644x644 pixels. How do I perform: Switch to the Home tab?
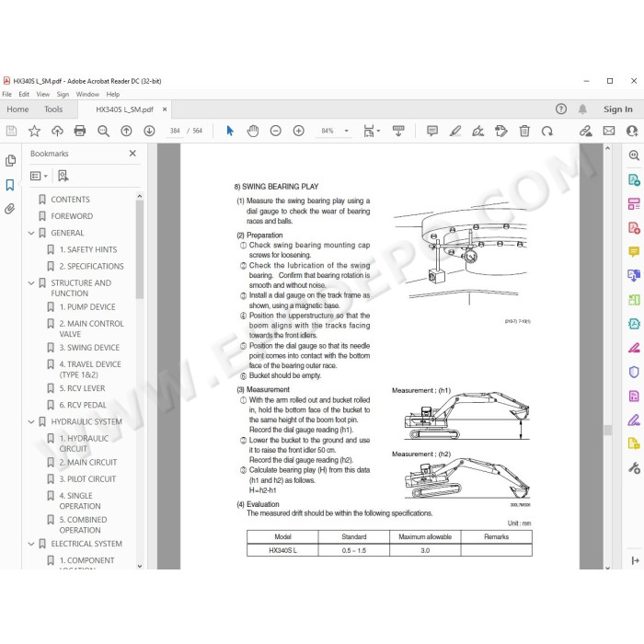pos(17,109)
